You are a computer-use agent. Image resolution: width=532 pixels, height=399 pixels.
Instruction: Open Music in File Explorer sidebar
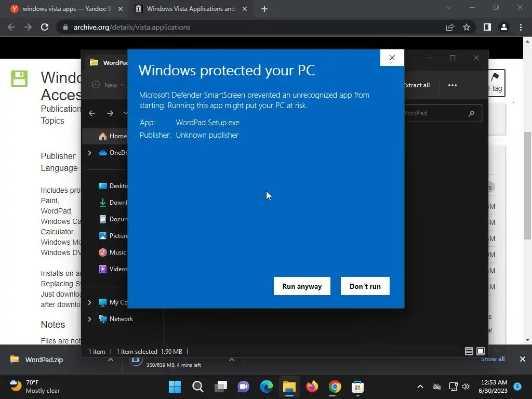pos(112,252)
